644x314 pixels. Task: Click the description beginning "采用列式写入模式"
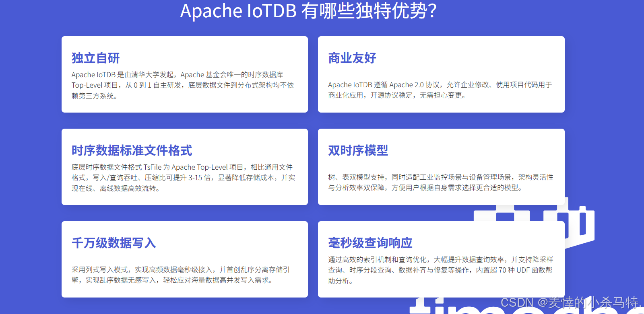click(181, 275)
